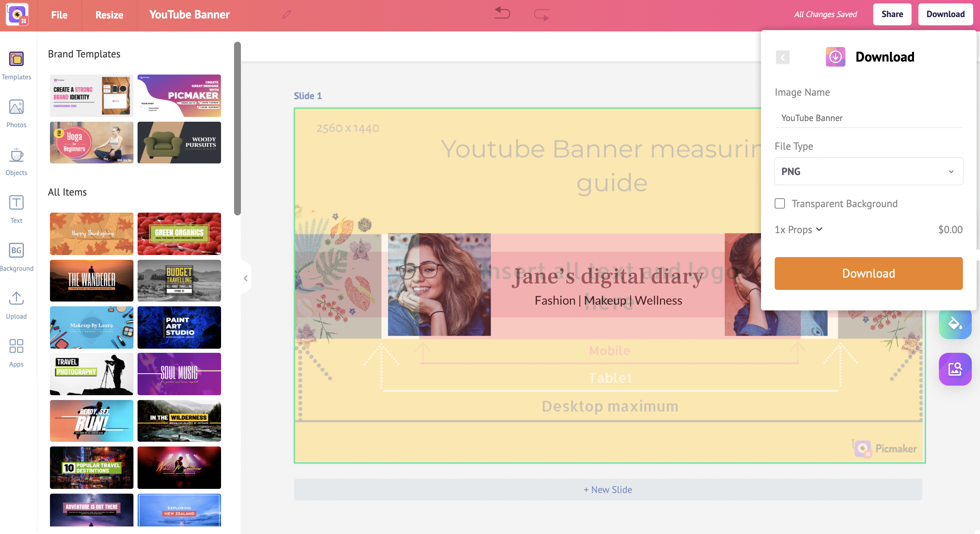Click Jane's digital diary text on canvas
Viewport: 980px width, 534px height.
point(608,276)
